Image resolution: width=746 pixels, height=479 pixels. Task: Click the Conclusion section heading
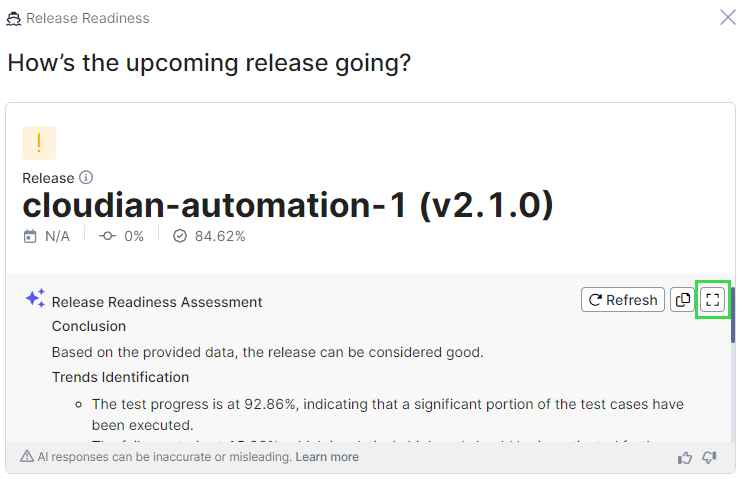[x=89, y=326]
